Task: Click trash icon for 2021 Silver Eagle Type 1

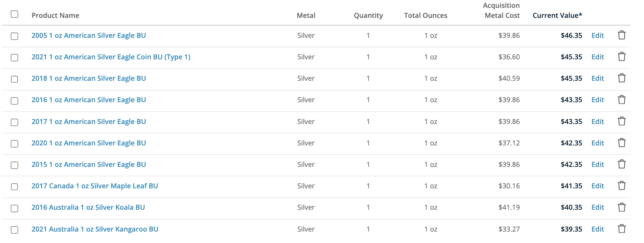Action: [x=622, y=56]
